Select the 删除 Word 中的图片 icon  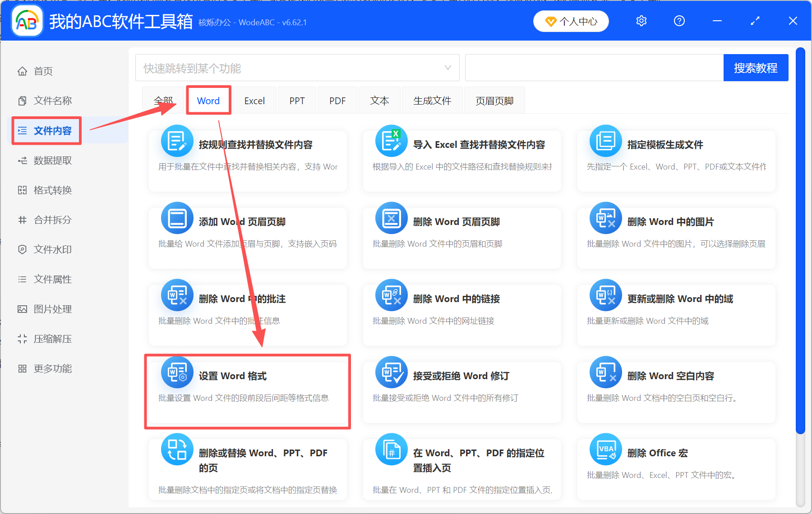tap(605, 218)
